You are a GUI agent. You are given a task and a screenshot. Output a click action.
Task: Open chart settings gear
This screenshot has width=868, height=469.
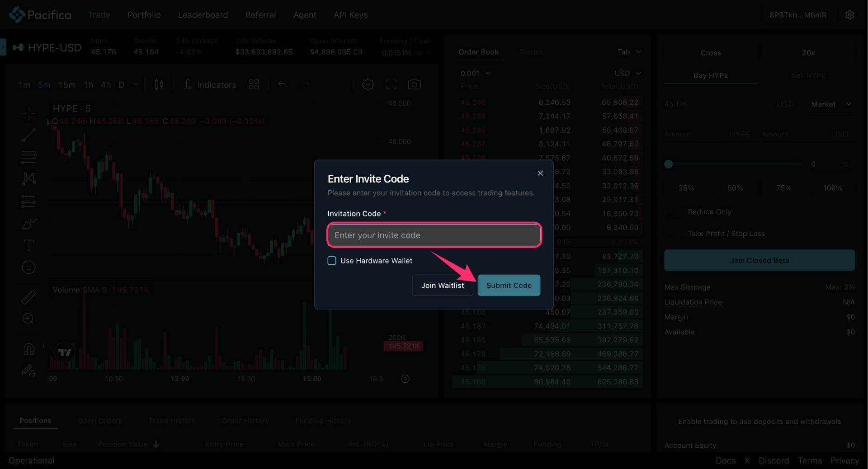pyautogui.click(x=368, y=84)
